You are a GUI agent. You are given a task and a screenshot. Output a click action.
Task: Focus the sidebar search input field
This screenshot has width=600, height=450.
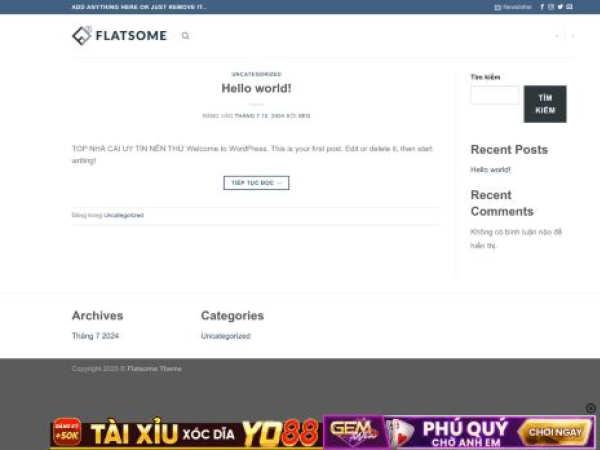coord(495,96)
